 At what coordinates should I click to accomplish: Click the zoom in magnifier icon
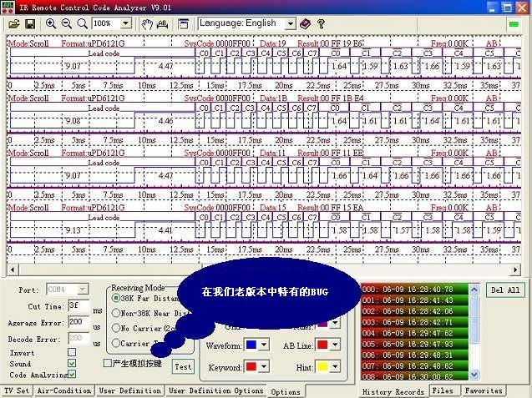pos(50,23)
